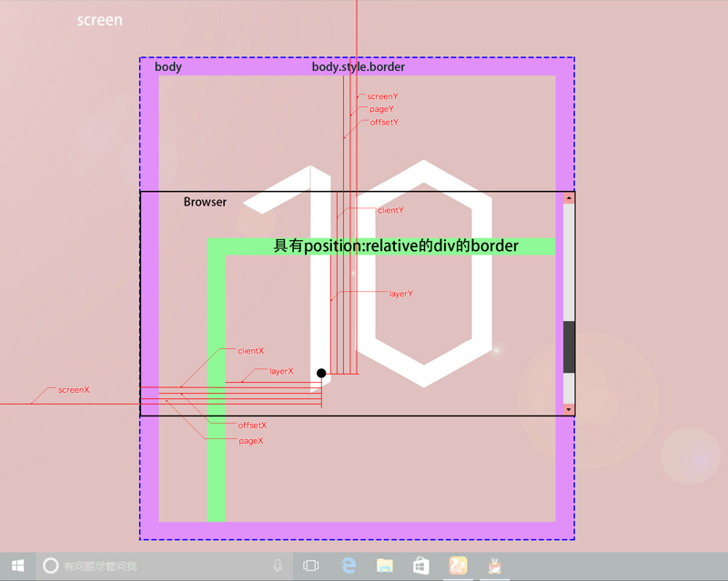
Task: Activate the microphone in search box
Action: pos(278,566)
